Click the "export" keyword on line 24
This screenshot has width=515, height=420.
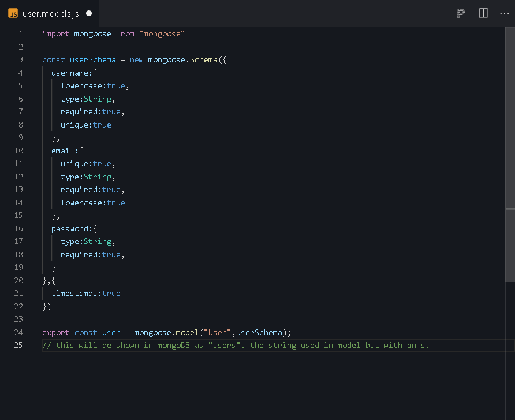point(56,332)
